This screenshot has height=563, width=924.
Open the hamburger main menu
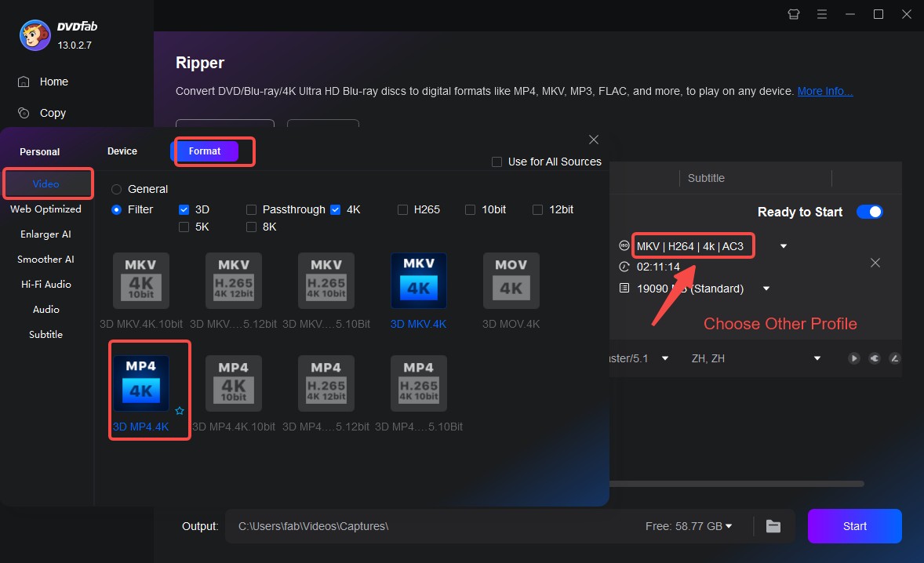[x=821, y=14]
